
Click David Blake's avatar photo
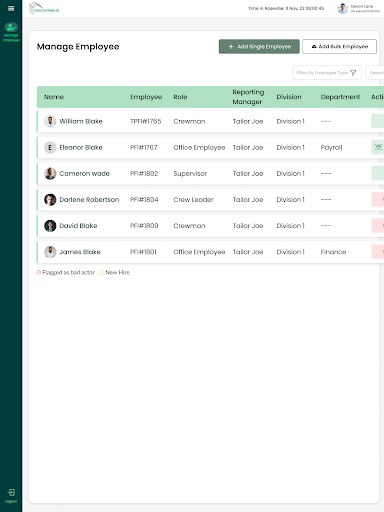click(x=50, y=226)
